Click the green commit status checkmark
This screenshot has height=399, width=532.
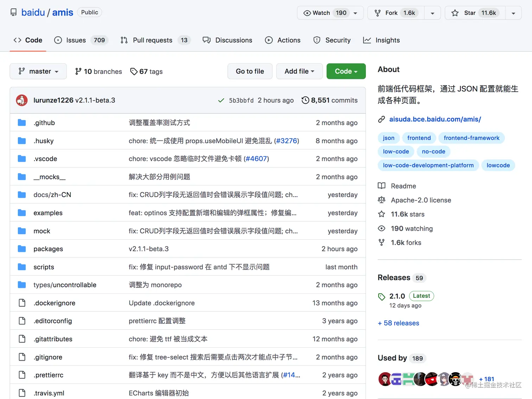coord(221,100)
